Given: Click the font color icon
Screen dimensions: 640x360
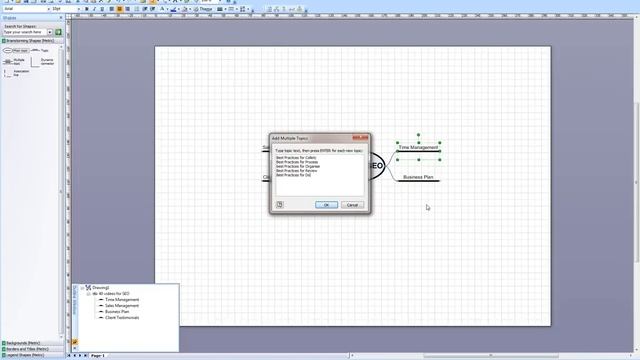Looking at the screenshot, I should coord(162,9).
